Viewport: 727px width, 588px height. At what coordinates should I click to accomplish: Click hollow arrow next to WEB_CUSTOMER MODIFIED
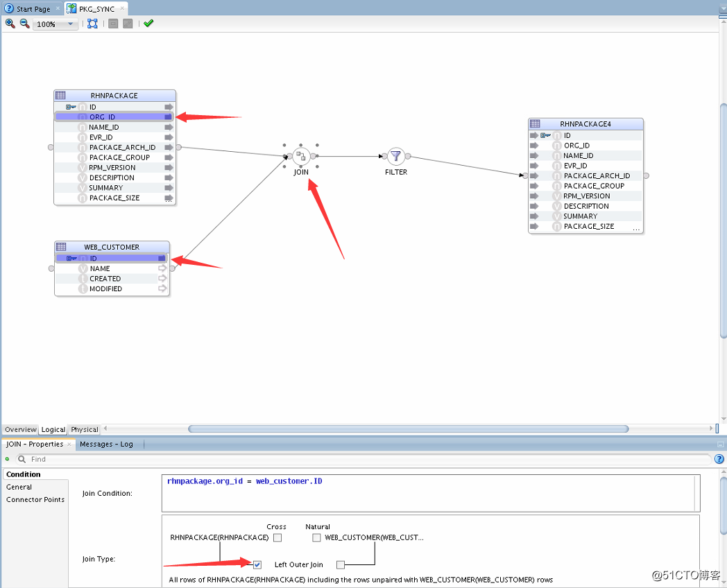[x=162, y=288]
